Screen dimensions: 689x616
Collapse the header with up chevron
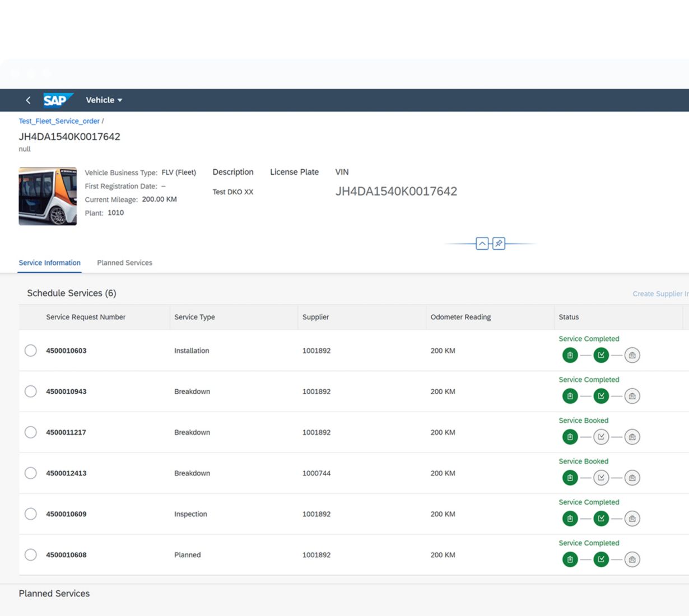482,244
